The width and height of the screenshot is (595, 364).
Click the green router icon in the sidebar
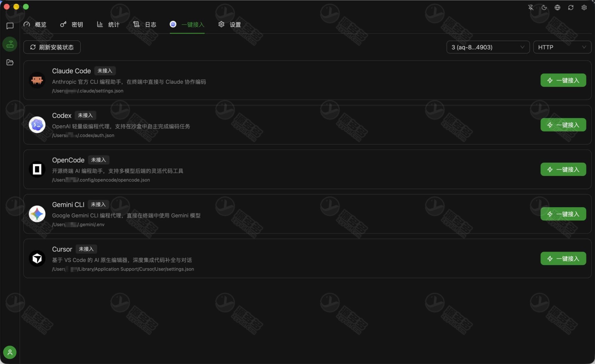click(10, 44)
